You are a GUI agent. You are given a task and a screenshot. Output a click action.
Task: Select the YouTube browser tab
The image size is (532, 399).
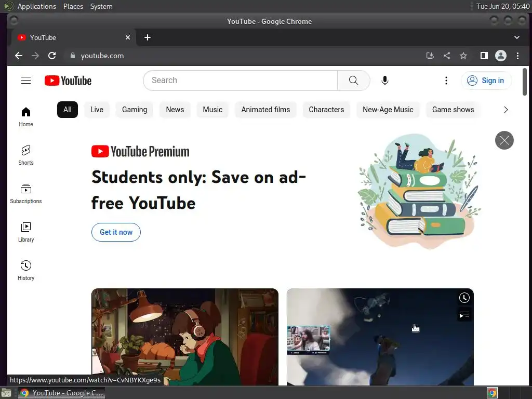[x=74, y=37]
